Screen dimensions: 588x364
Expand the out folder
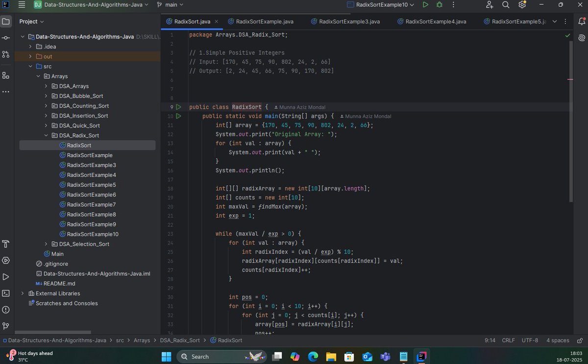click(x=30, y=56)
